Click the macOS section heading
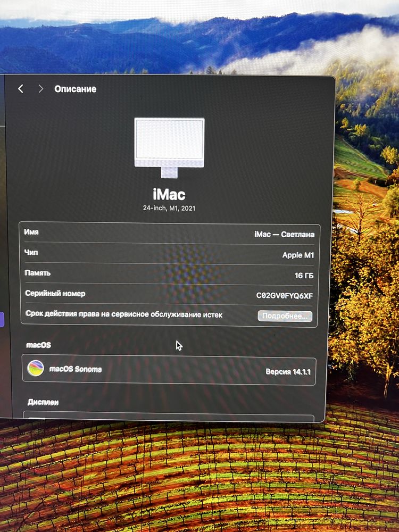399x532 pixels. click(39, 345)
